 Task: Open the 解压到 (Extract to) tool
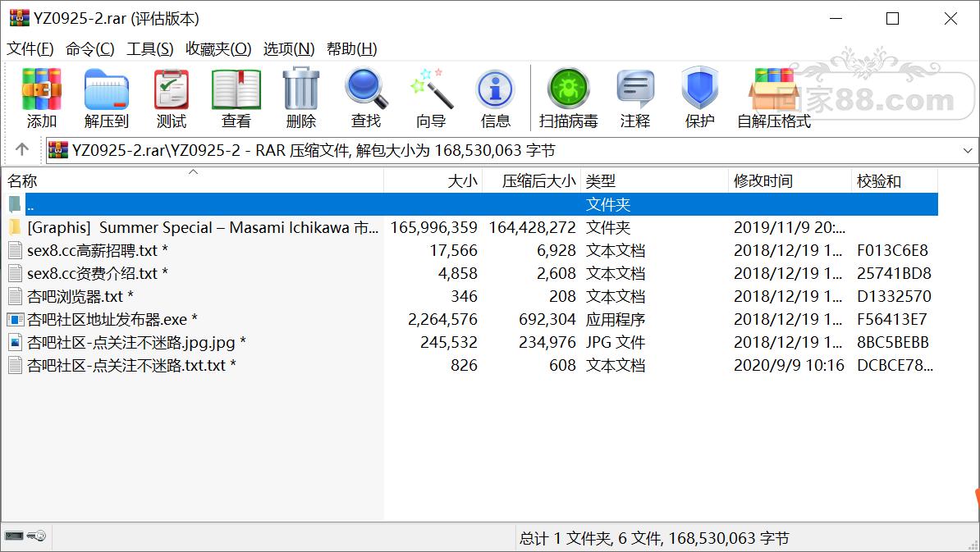[106, 98]
